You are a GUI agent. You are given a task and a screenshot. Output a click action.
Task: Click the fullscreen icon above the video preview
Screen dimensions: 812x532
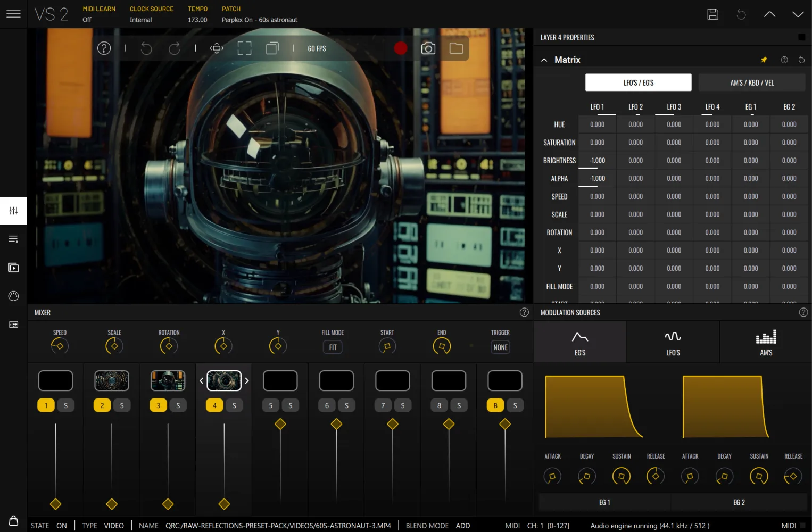[x=244, y=48]
